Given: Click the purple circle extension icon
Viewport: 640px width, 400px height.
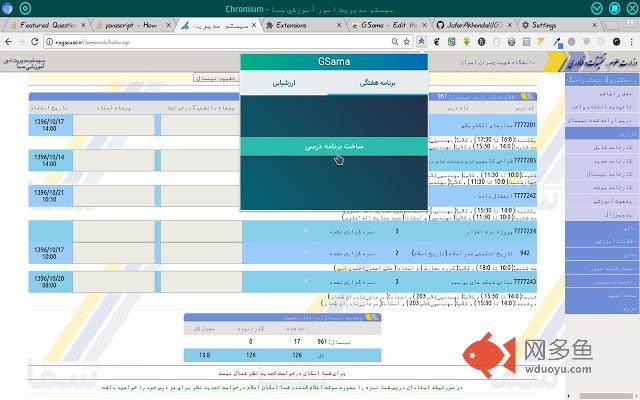Looking at the screenshot, I should click(x=572, y=41).
